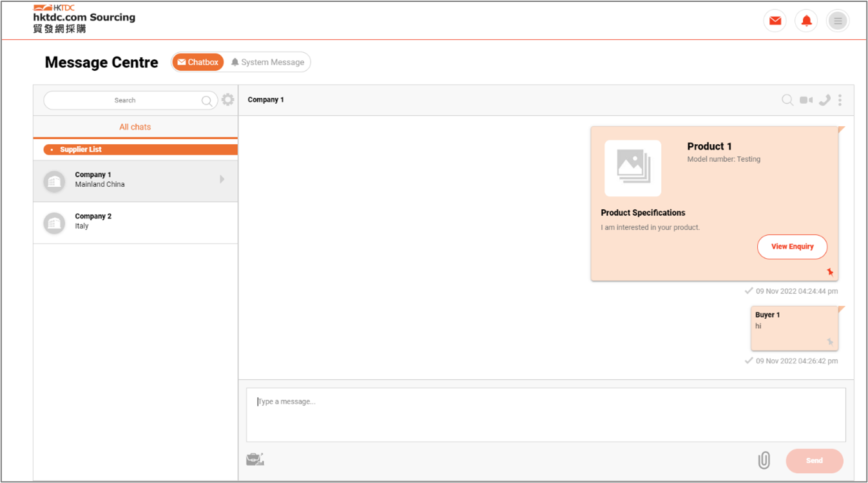
Task: Start a voice call with Company 1
Action: pos(825,100)
